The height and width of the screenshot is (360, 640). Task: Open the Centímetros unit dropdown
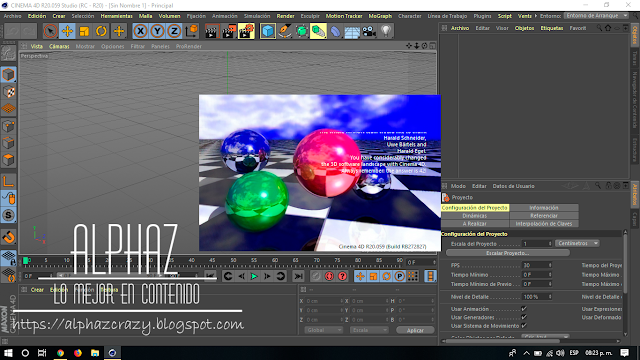pos(577,243)
